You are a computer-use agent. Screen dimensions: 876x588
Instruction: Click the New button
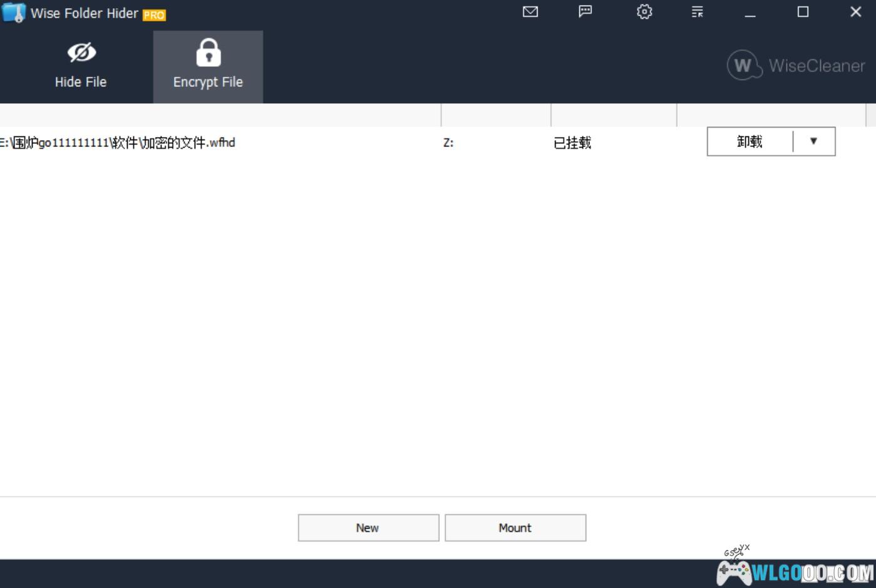pyautogui.click(x=368, y=528)
